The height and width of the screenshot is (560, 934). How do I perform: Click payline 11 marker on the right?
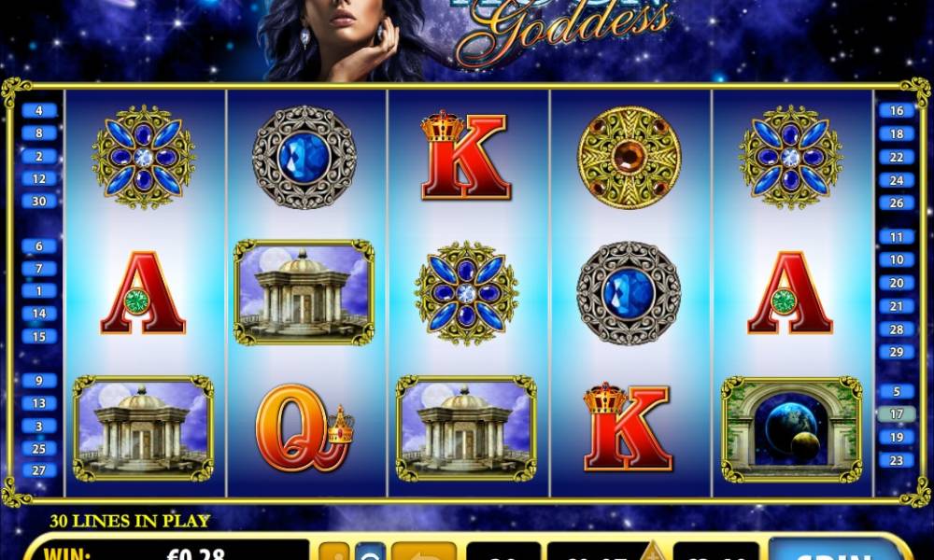pos(897,237)
